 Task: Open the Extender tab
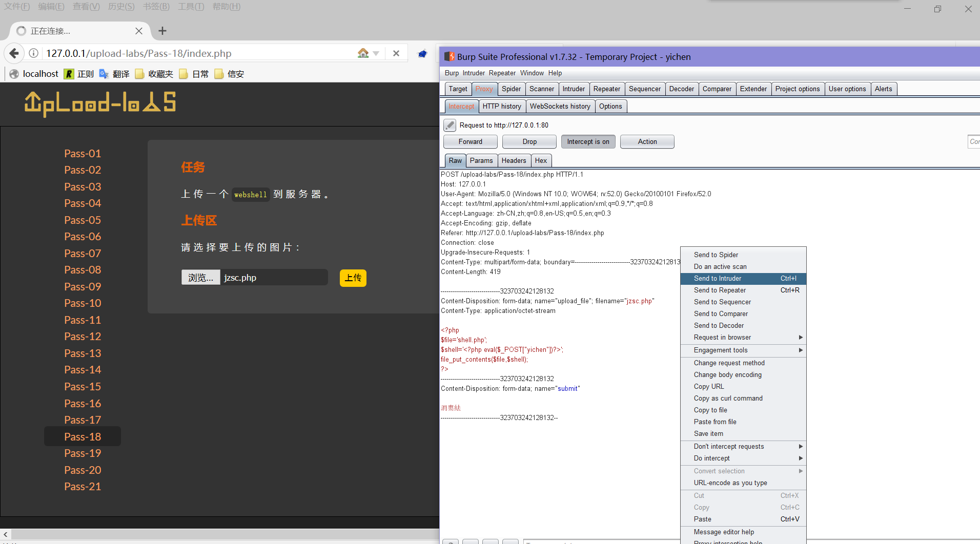point(753,89)
